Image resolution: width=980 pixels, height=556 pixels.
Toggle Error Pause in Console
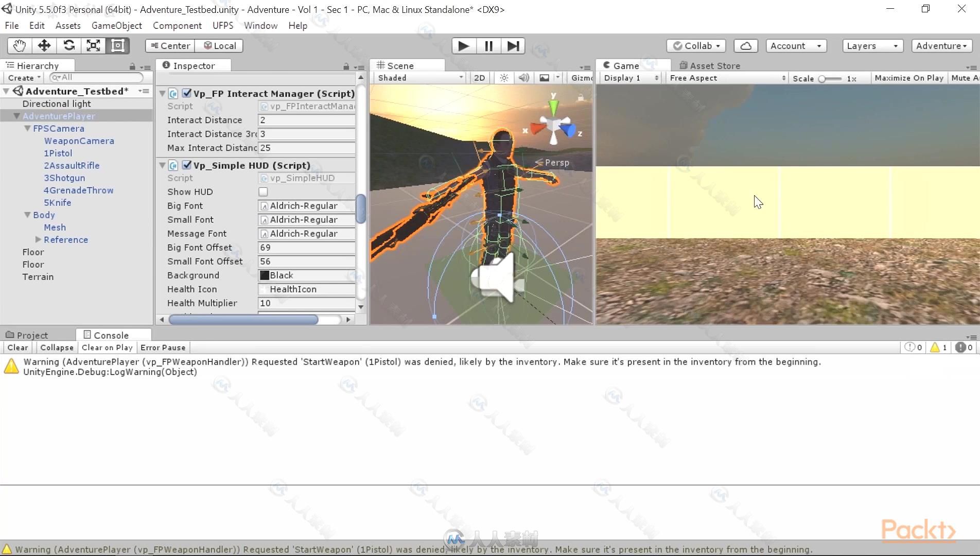point(163,347)
